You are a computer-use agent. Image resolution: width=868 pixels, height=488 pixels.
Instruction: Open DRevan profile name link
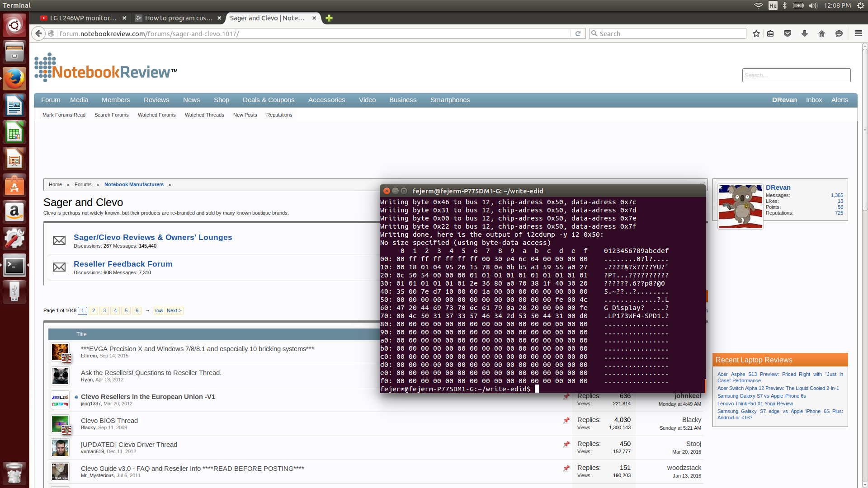coord(778,188)
